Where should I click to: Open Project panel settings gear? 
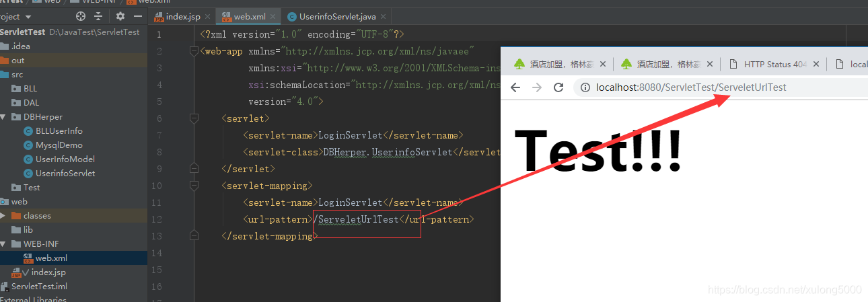pos(120,16)
